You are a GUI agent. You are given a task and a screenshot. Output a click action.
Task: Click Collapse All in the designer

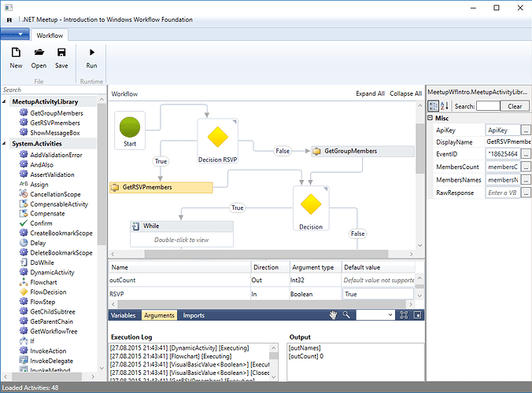pyautogui.click(x=405, y=94)
